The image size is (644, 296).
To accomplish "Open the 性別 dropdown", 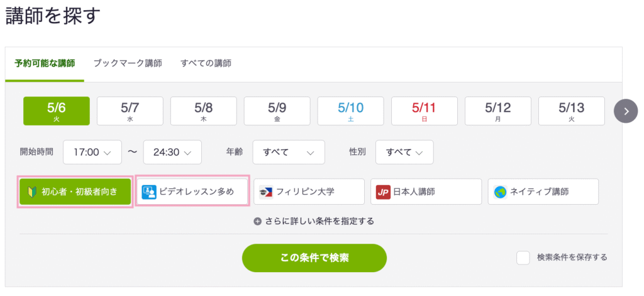I will [x=404, y=152].
